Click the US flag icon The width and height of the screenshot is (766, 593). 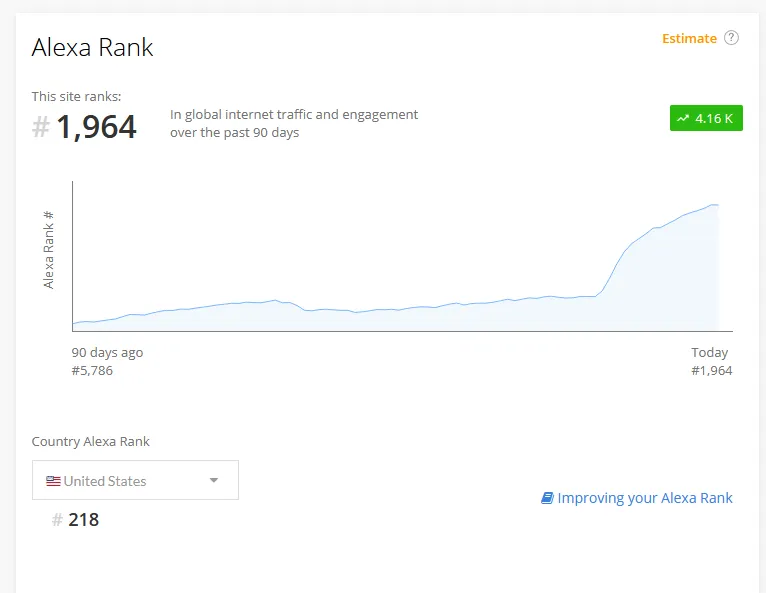(x=53, y=481)
